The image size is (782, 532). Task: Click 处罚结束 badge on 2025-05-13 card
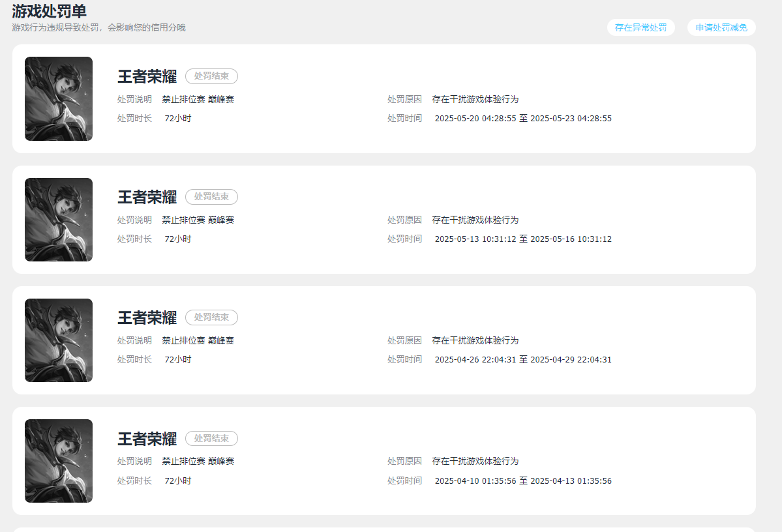pyautogui.click(x=211, y=196)
